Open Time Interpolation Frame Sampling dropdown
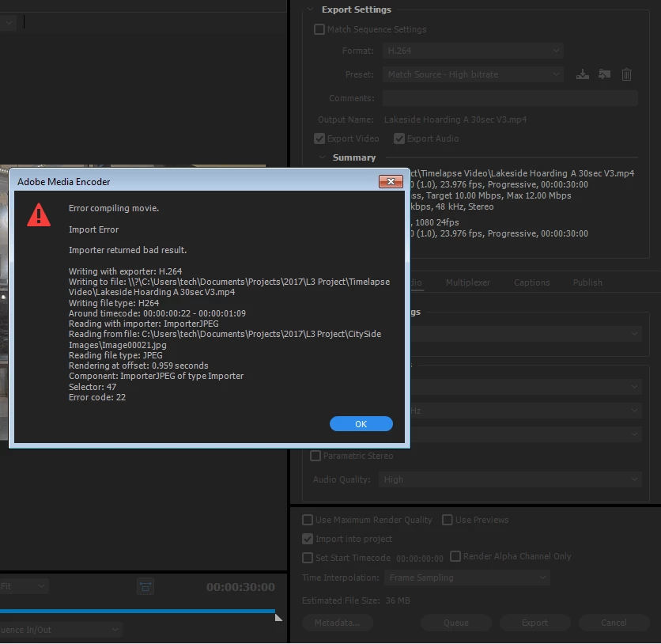 (x=467, y=578)
